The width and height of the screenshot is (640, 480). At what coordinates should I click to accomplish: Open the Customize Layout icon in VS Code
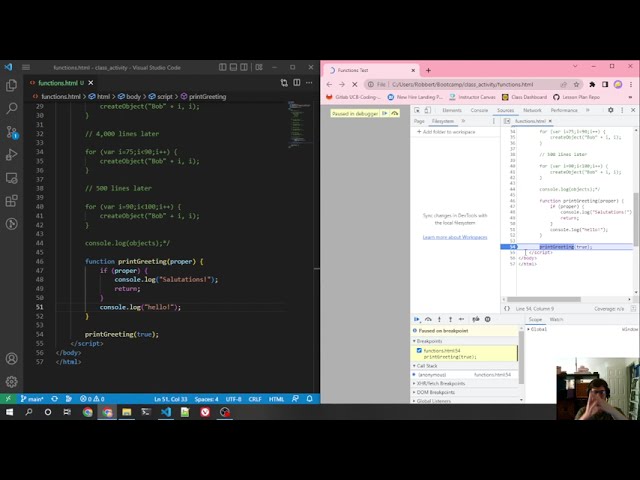[259, 67]
